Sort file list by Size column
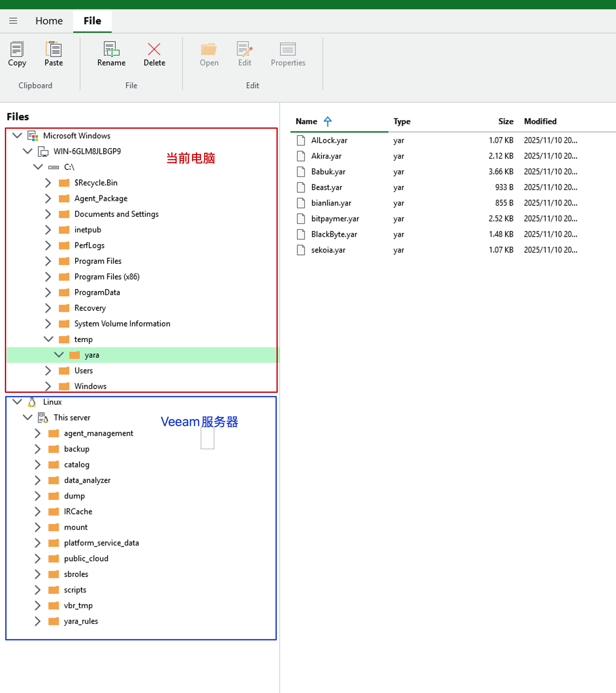 506,121
